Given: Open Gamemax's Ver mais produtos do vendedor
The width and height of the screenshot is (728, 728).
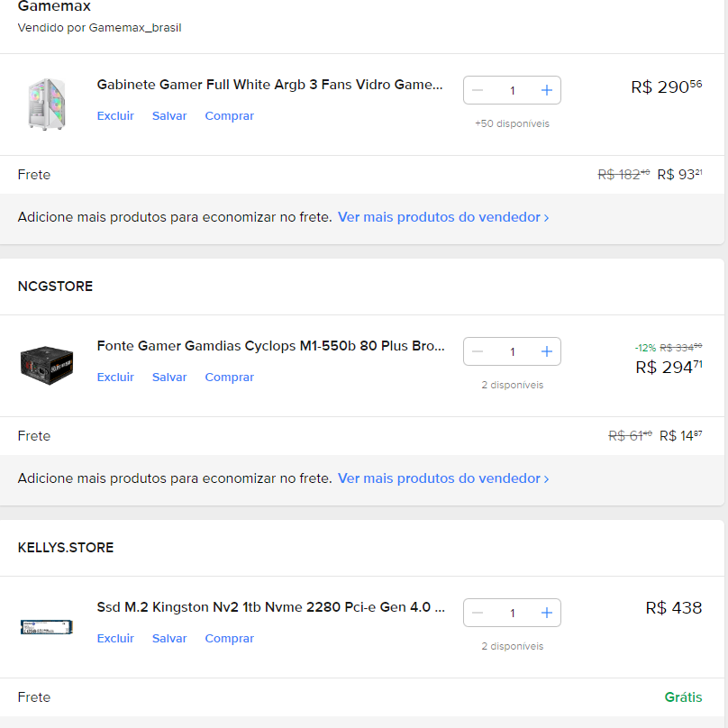Looking at the screenshot, I should click(443, 217).
